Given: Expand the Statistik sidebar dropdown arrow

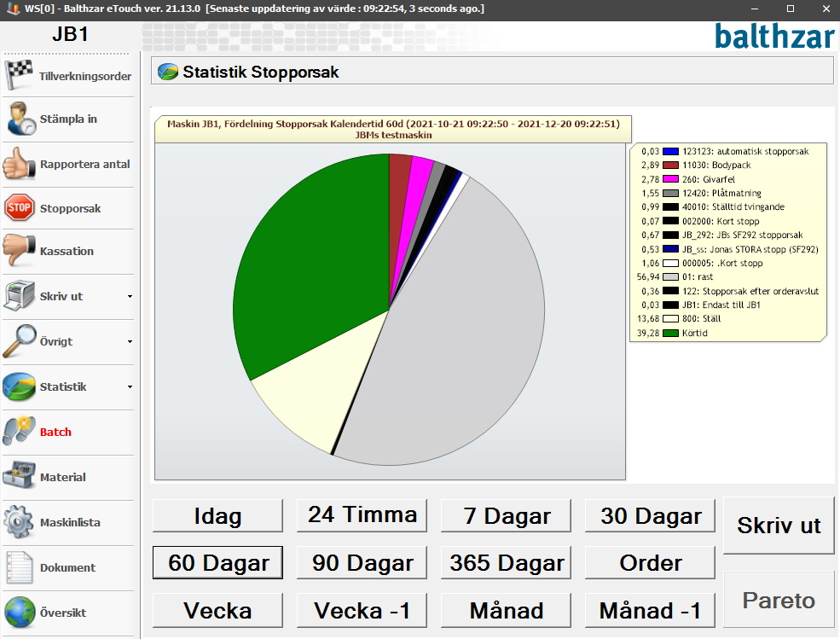Looking at the screenshot, I should (130, 387).
